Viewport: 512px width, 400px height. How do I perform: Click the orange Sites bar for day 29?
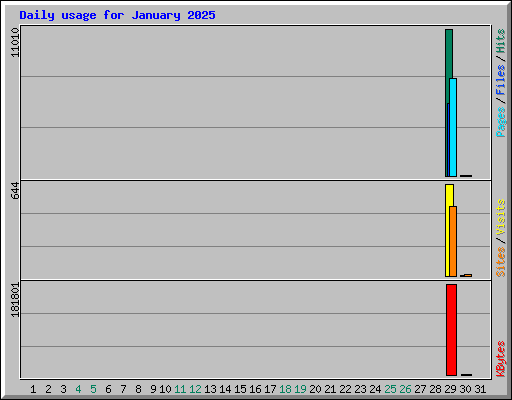tap(453, 241)
